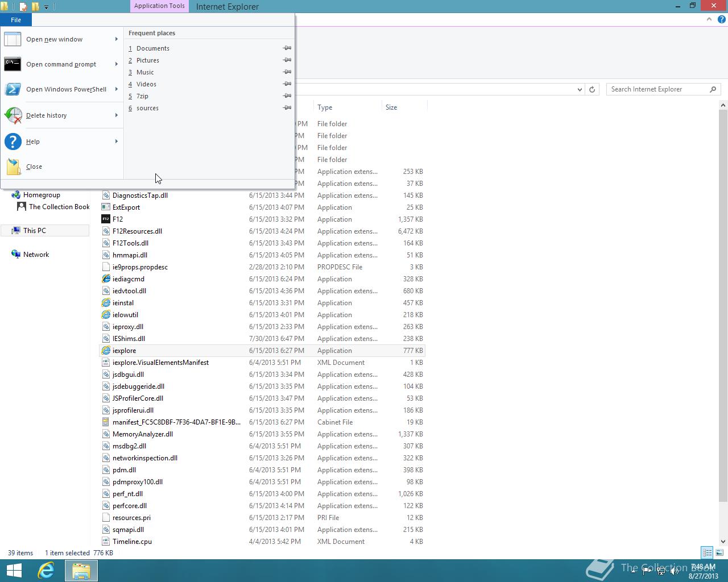This screenshot has height=582, width=728.
Task: Switch to Large icons view layout
Action: (719, 552)
